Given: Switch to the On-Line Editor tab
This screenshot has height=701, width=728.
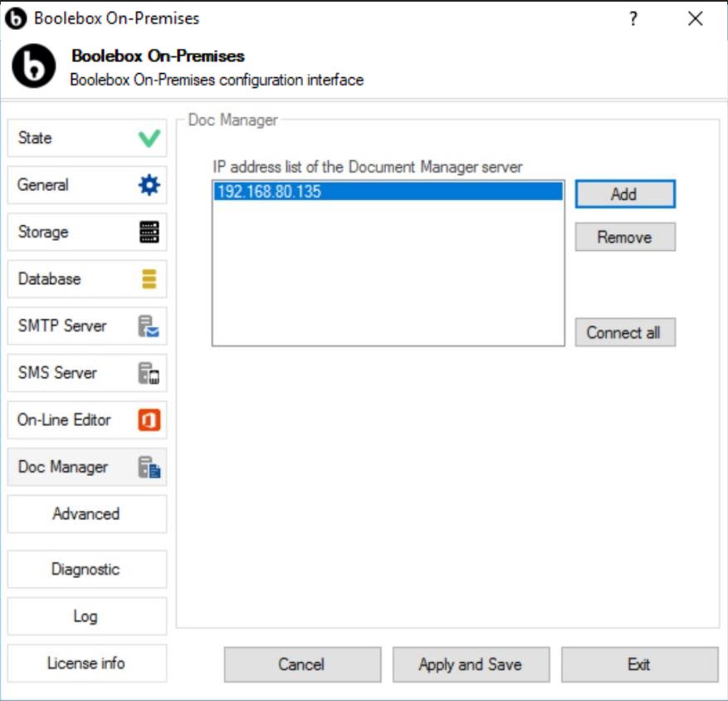Looking at the screenshot, I should coord(87,420).
